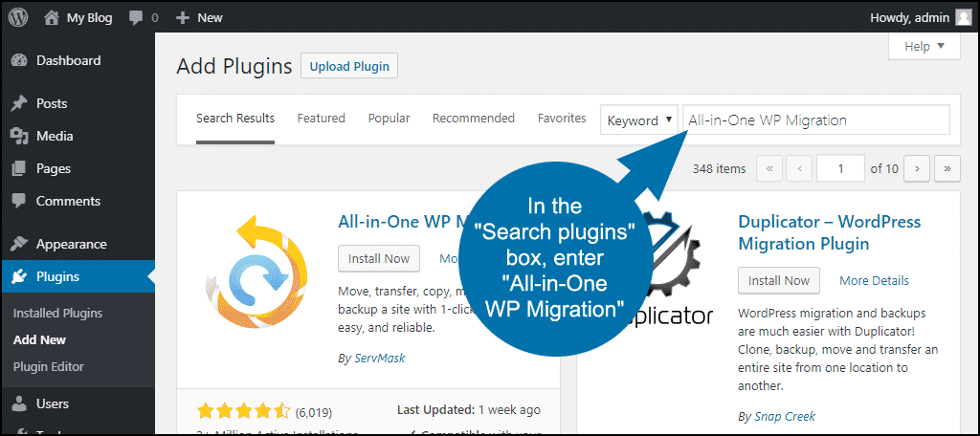This screenshot has width=980, height=436.
Task: Open ServMask author link
Action: (x=380, y=359)
